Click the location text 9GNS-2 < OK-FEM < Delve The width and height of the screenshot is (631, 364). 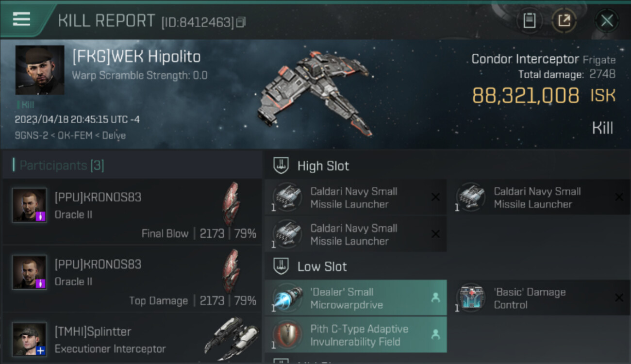[70, 135]
